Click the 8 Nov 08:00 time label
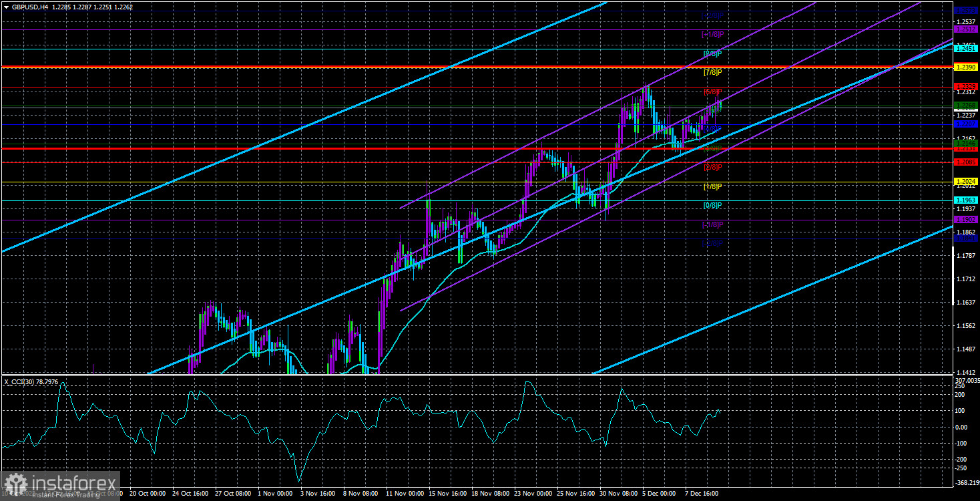 (x=360, y=494)
